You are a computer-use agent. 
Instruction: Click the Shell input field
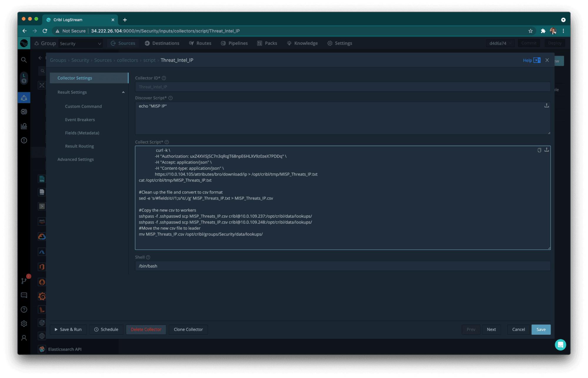tap(342, 266)
